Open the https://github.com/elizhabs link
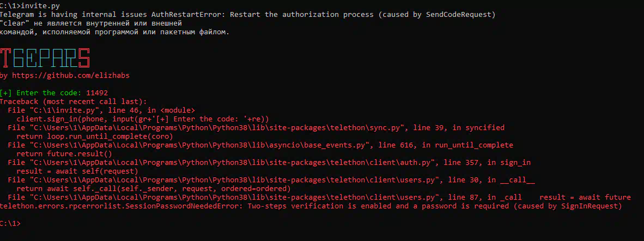Viewport: 644px width, 241px height. click(x=71, y=76)
